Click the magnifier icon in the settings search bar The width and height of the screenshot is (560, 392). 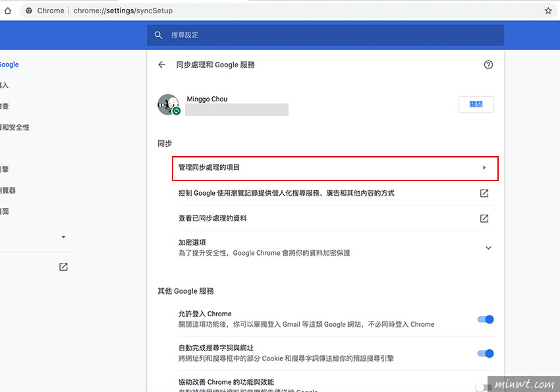pos(158,35)
